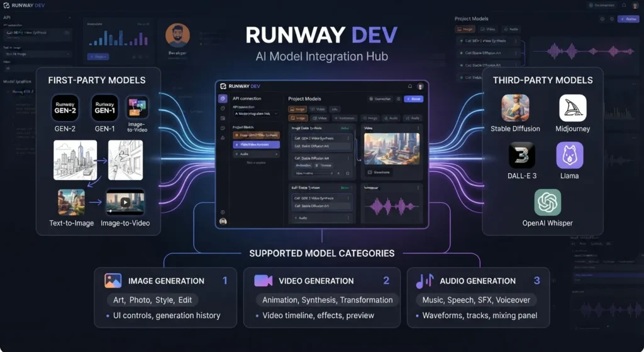Click circular refresh icon beside blue button in center window

coord(398,99)
